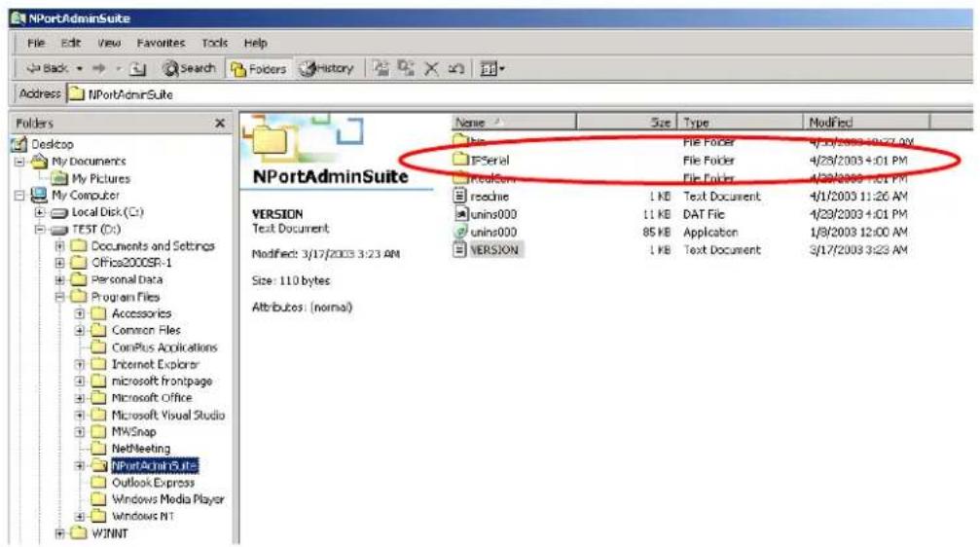Open the Tools menu

pos(214,43)
